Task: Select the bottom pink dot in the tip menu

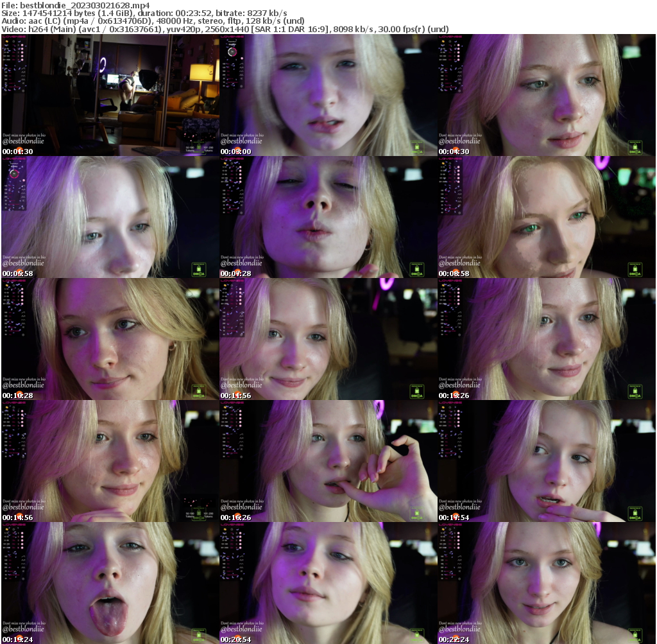Action: point(22,59)
